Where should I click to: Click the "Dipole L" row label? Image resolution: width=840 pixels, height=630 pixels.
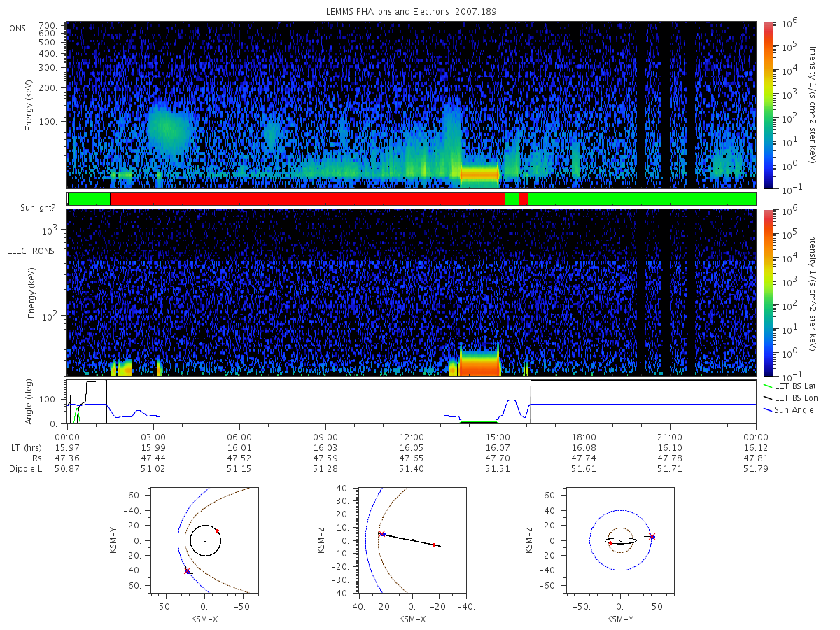tap(25, 469)
